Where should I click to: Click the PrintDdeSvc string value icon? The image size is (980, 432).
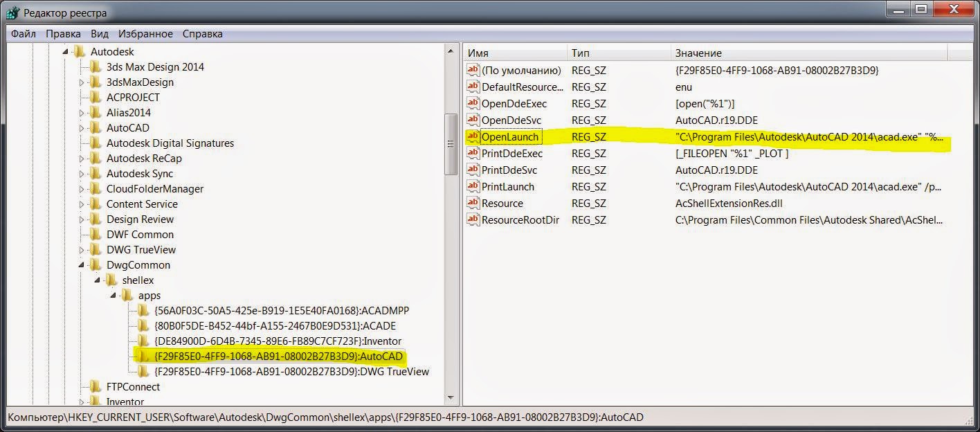coord(473,170)
